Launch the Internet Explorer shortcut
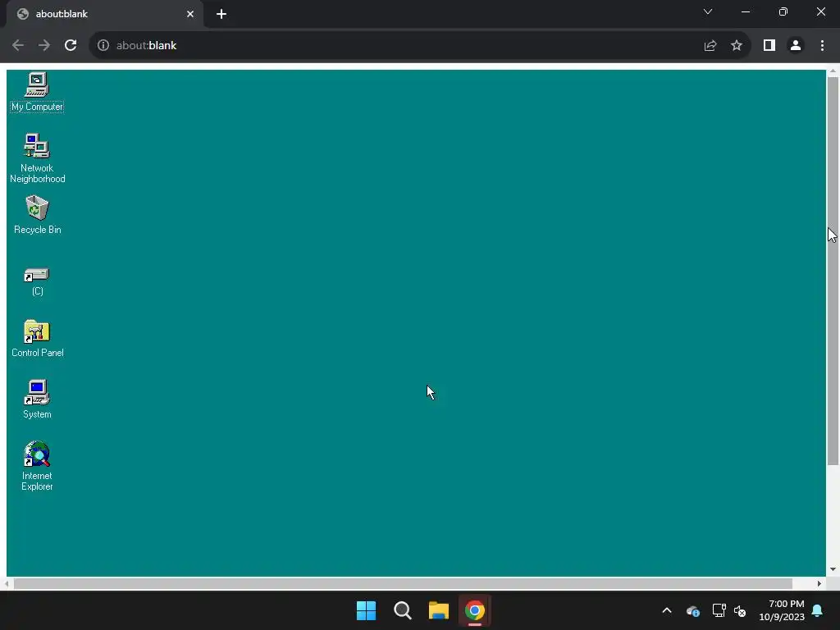Screen dimensions: 840x630 coord(37,466)
